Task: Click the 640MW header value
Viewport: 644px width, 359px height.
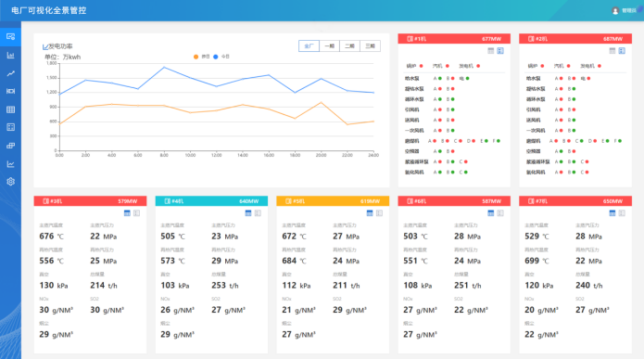Action: coord(249,201)
